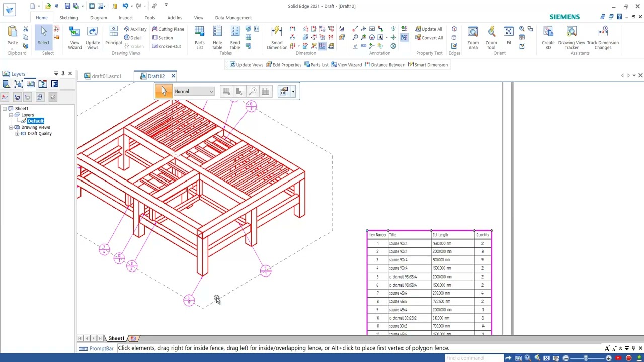Viewport: 644px width, 362px height.
Task: Switch to the Diagram ribbon tab
Action: tap(99, 18)
